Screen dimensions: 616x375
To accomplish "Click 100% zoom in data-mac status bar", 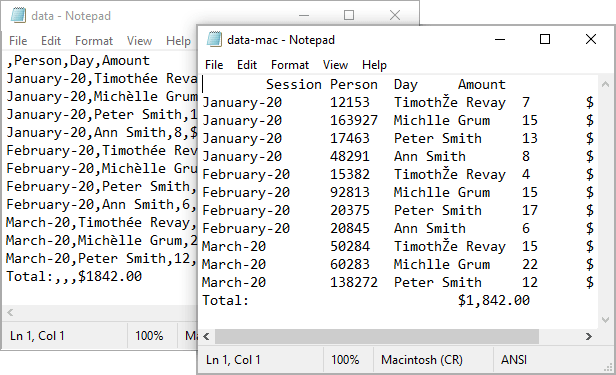I will (345, 360).
